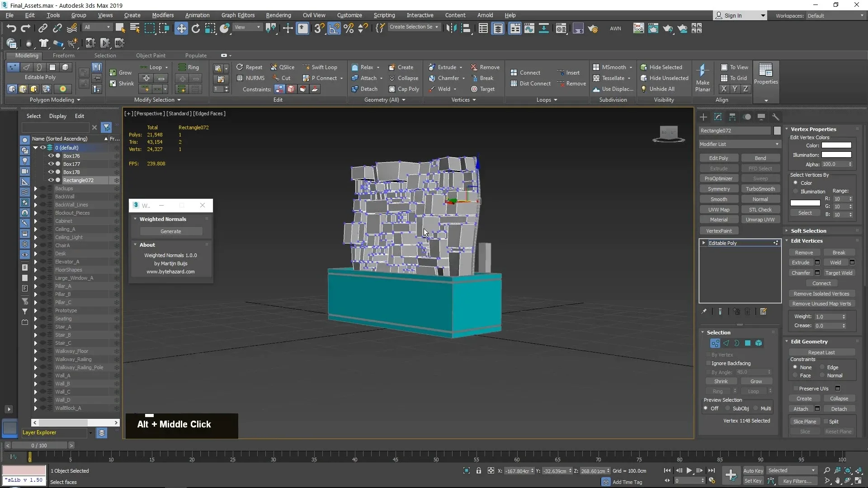Open the Rendering menu
The width and height of the screenshot is (868, 488).
click(278, 15)
